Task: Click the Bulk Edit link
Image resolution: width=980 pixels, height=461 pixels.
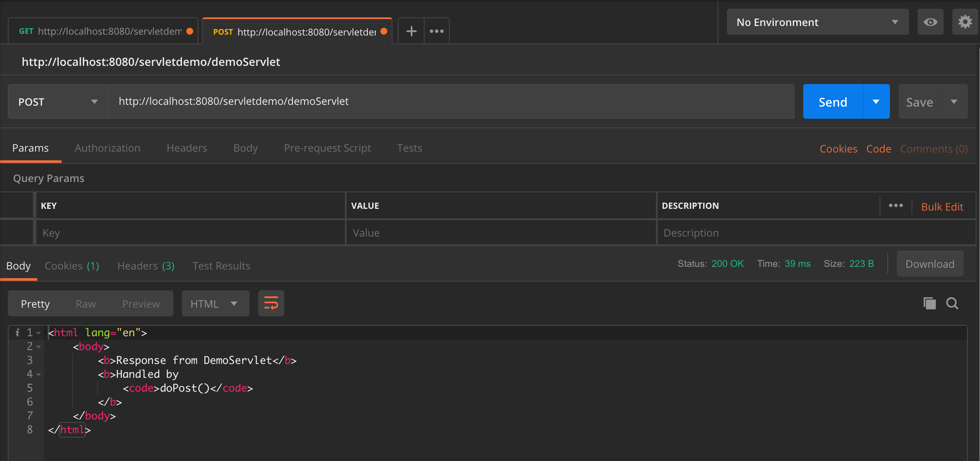Action: click(x=942, y=207)
